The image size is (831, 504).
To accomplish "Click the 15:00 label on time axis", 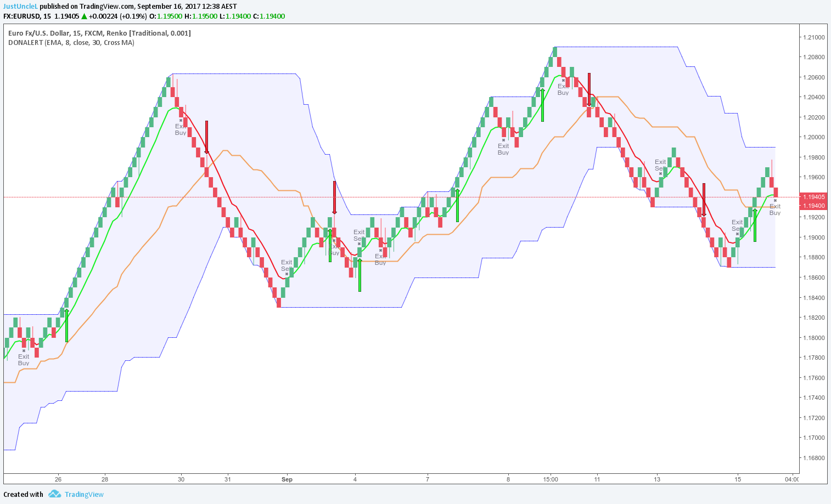I will (x=551, y=479).
